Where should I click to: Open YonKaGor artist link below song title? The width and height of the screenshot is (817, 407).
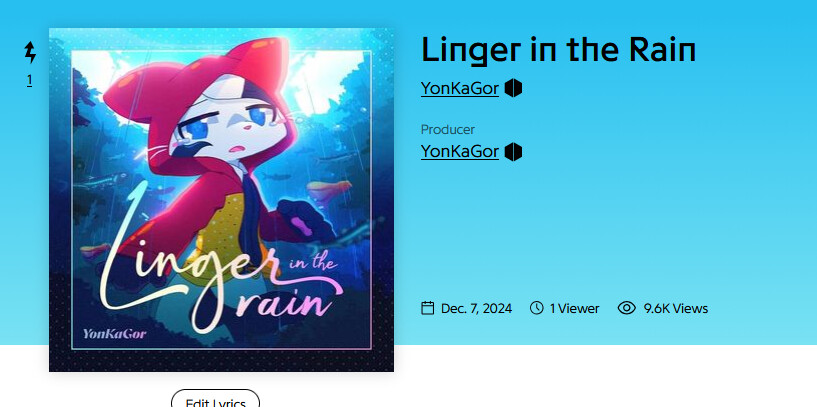[x=460, y=89]
